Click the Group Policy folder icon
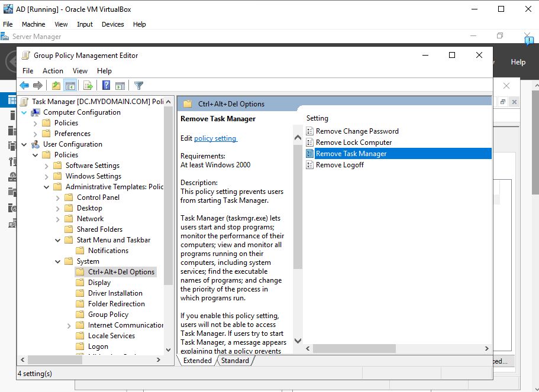539x392 pixels. click(80, 315)
